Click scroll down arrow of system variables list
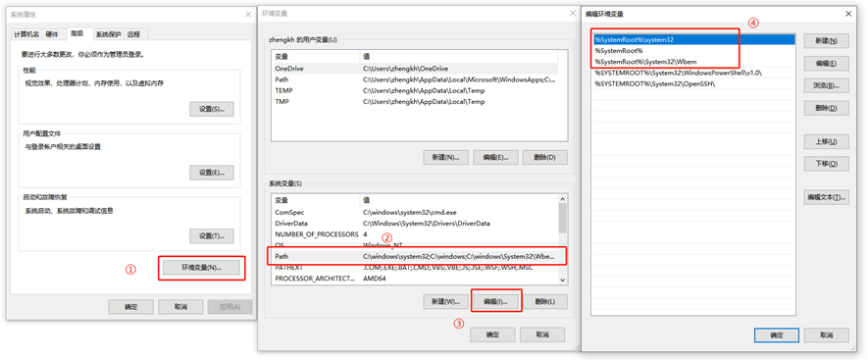Image resolution: width=868 pixels, height=360 pixels. pos(563,281)
